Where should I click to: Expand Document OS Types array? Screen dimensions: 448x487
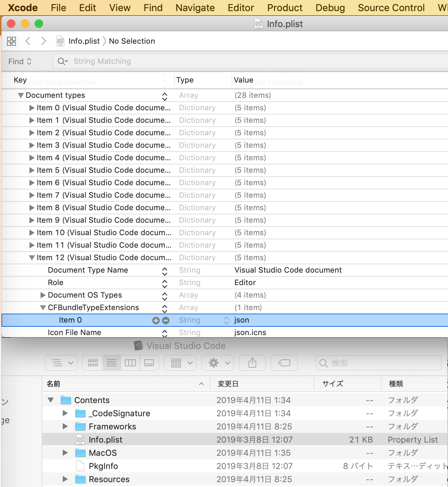coord(43,295)
